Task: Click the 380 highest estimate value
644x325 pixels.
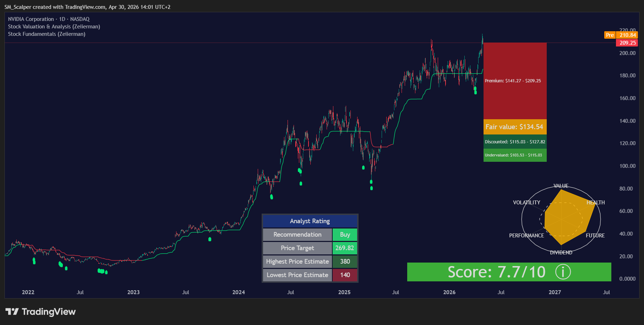Action: tap(345, 261)
